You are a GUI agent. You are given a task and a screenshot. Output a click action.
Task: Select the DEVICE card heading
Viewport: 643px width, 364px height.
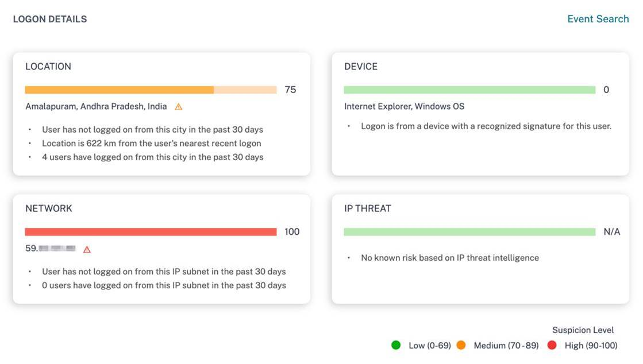coord(361,67)
